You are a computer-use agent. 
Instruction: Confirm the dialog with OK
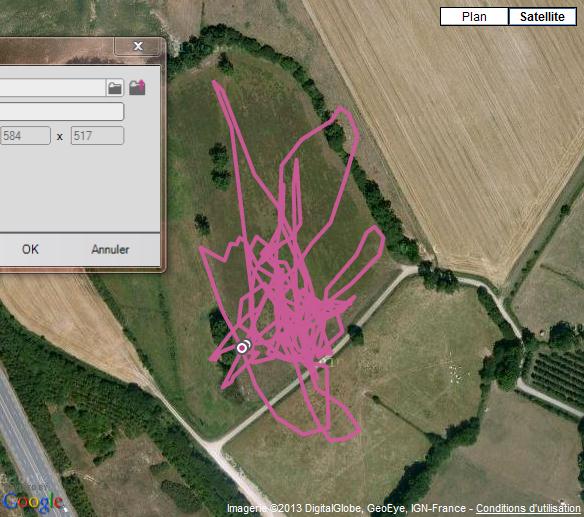tap(30, 249)
